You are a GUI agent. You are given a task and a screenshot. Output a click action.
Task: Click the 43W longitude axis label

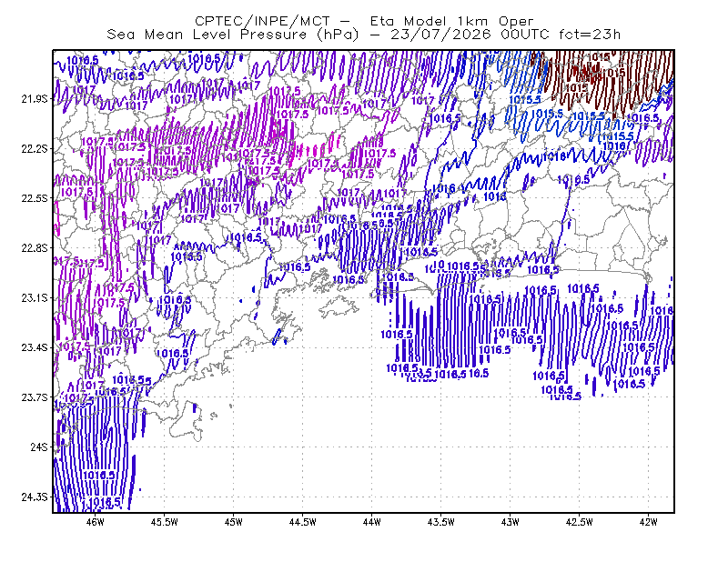point(510,522)
